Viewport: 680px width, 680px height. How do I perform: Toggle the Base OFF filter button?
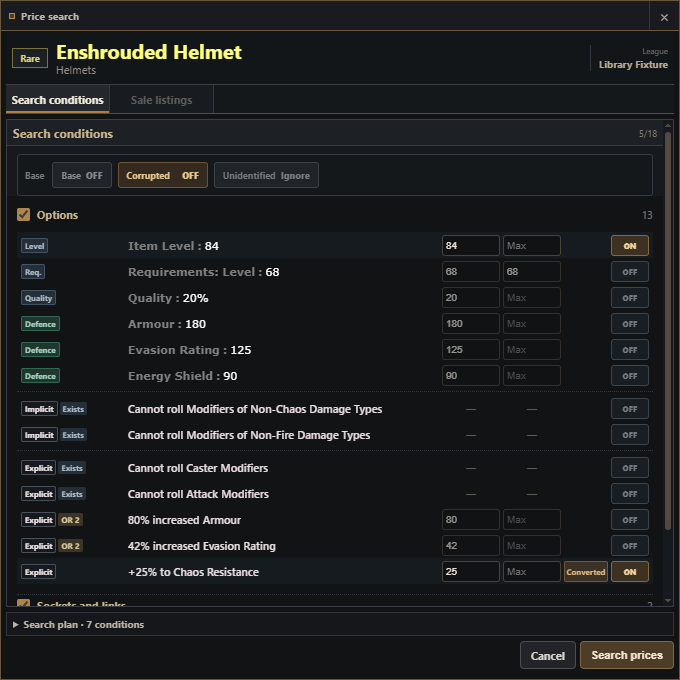point(82,176)
